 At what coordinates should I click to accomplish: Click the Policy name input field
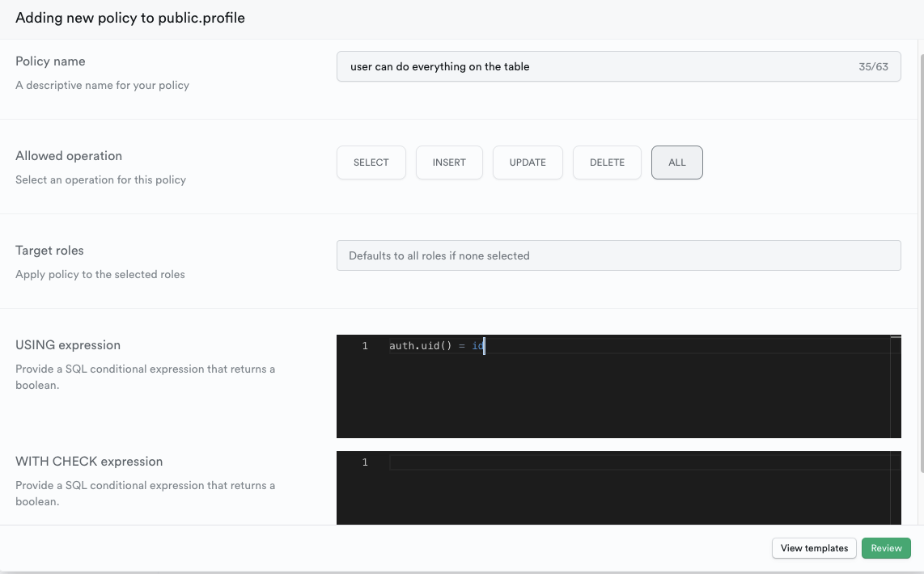[619, 66]
